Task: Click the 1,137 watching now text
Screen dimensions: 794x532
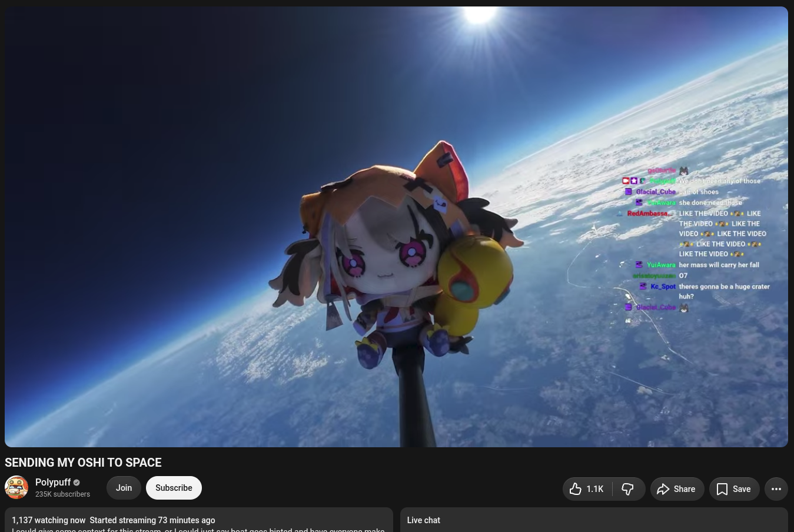Action: pos(48,520)
